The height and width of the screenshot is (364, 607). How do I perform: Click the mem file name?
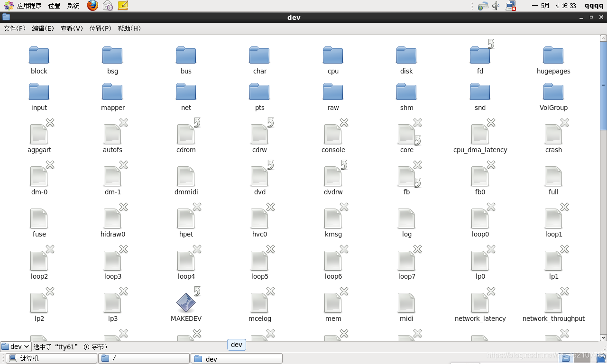(333, 318)
